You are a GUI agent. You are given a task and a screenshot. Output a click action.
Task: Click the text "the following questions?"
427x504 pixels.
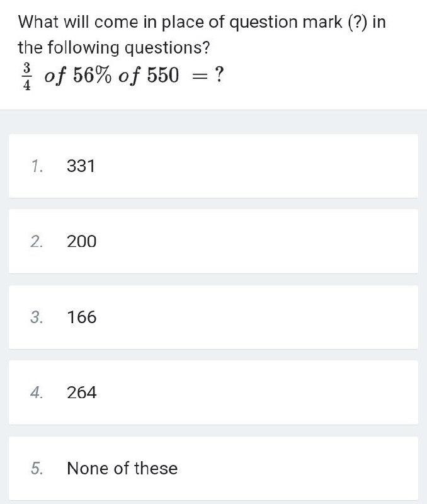point(114,48)
